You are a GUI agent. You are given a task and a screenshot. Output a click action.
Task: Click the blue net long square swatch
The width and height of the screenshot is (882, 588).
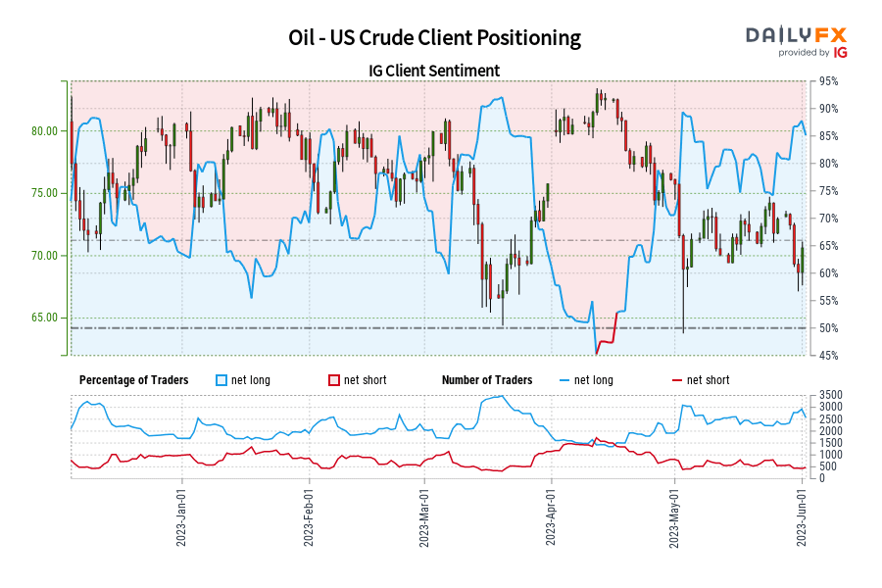pyautogui.click(x=222, y=380)
